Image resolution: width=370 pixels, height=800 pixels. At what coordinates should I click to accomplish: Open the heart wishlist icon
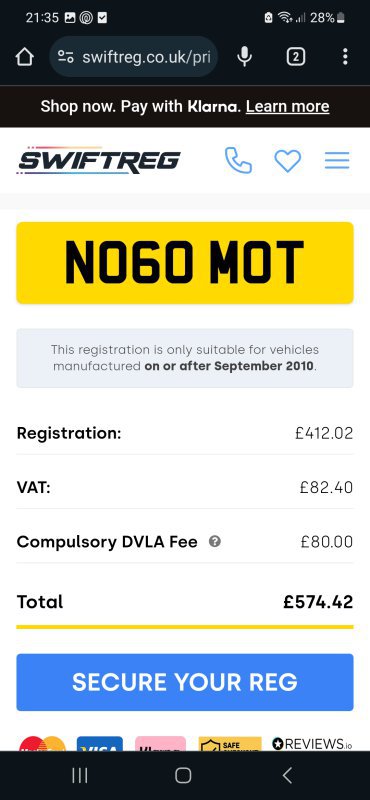pyautogui.click(x=288, y=161)
